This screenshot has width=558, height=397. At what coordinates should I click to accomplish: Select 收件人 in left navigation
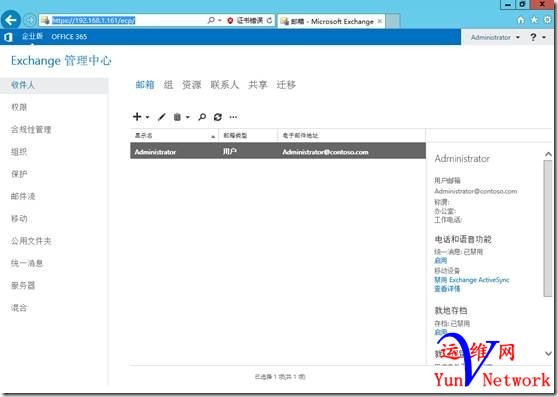54,85
